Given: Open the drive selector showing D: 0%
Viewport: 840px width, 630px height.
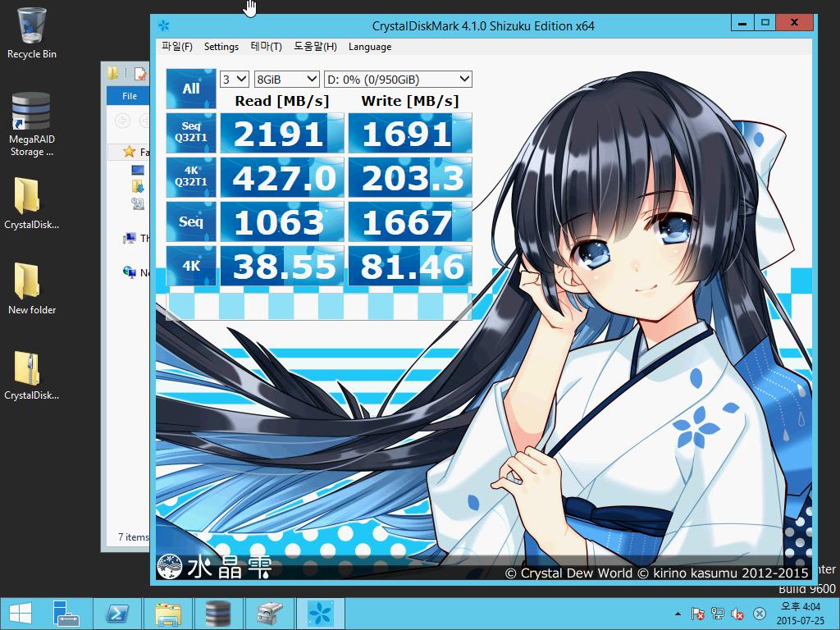Looking at the screenshot, I should 398,80.
